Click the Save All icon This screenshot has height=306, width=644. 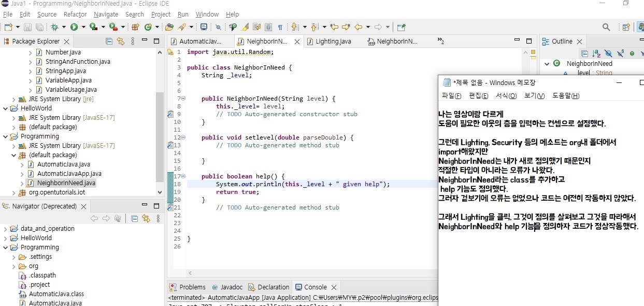click(39, 27)
